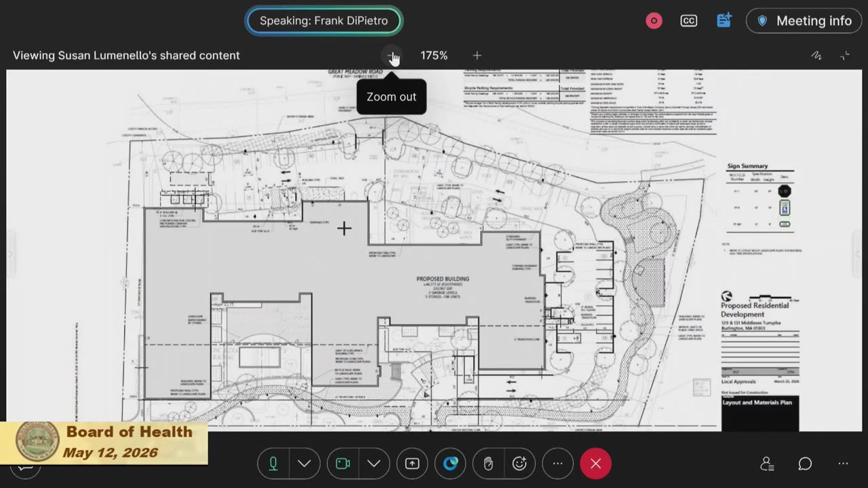
Task: Open the AI assistant icon
Action: coord(724,20)
